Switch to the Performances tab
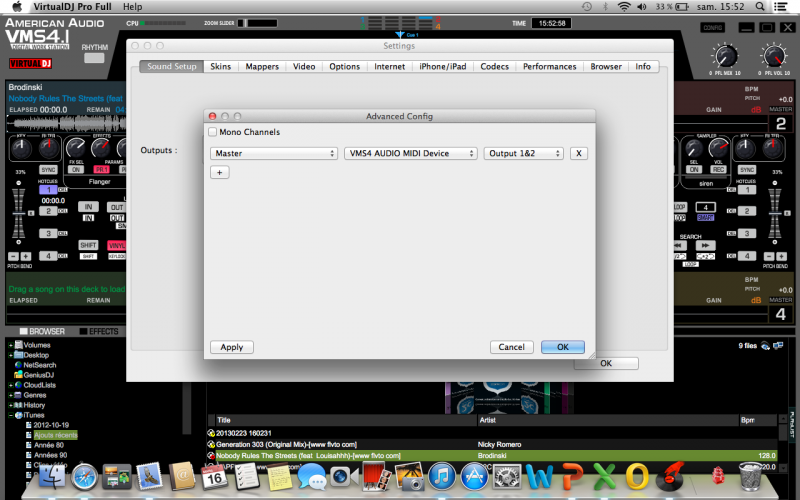This screenshot has height=500, width=800. [x=549, y=66]
